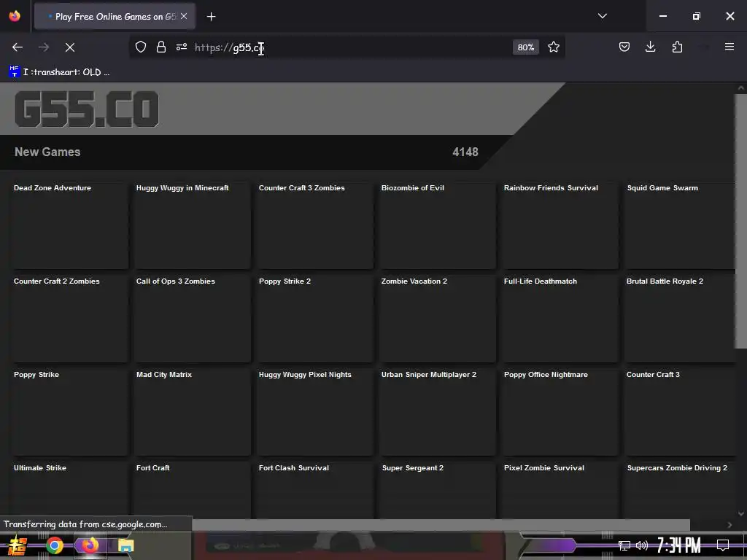Screen dimensions: 747x560
Task: Open Counter Craft 2 Zombies game
Action: point(71,319)
